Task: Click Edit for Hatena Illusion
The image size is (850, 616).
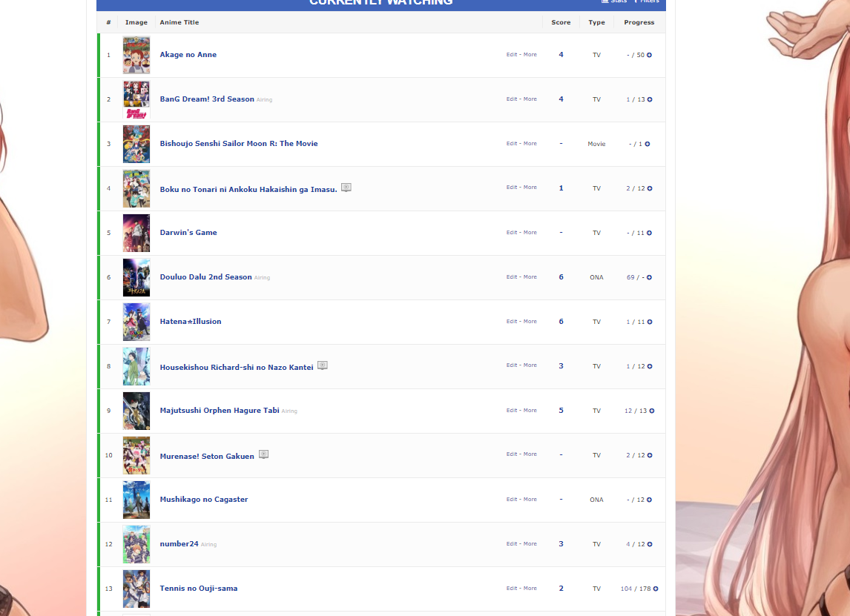Action: click(x=512, y=321)
